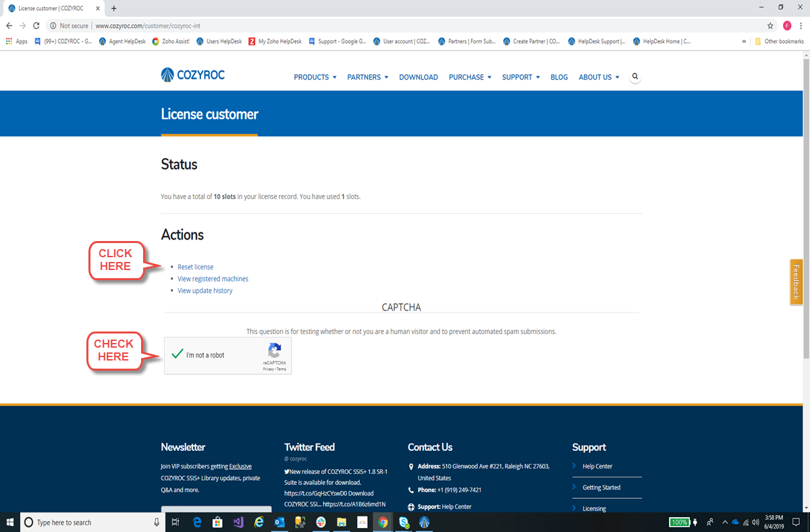Go back with the browser back arrow
This screenshot has width=810, height=532.
click(9, 26)
